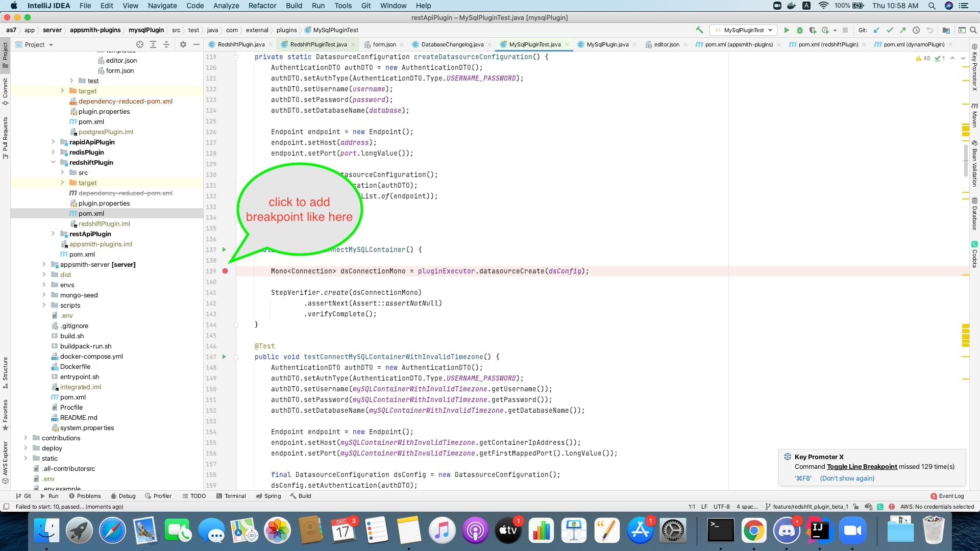Click locate-in-project target icon in Project panel
980x551 pixels.
140,45
